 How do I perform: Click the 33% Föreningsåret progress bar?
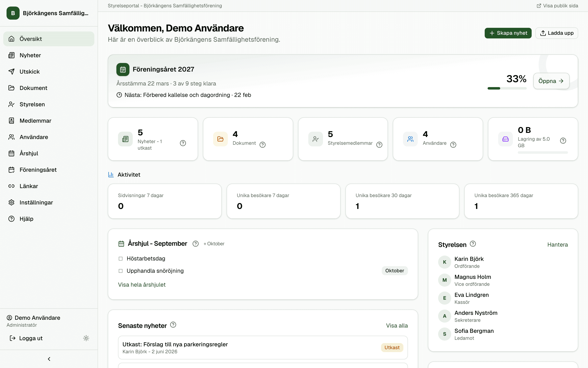[x=507, y=88]
